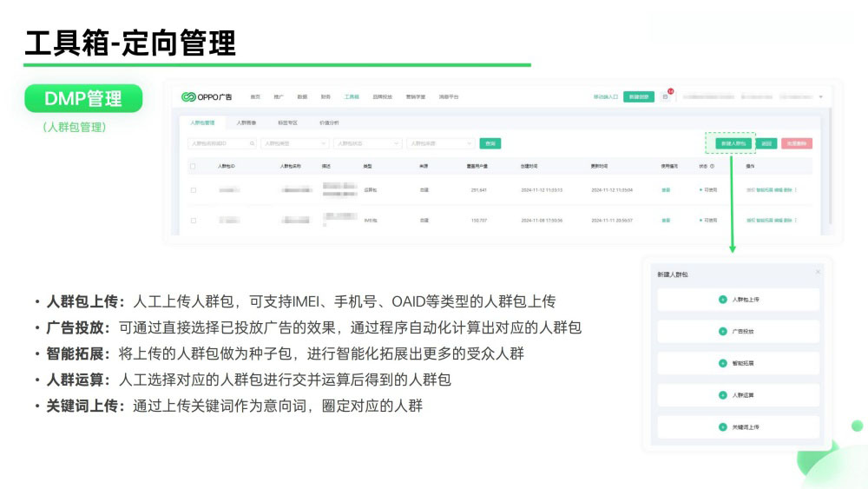Click the plus icon beside 智能拓展
The height and width of the screenshot is (489, 868).
pos(722,363)
